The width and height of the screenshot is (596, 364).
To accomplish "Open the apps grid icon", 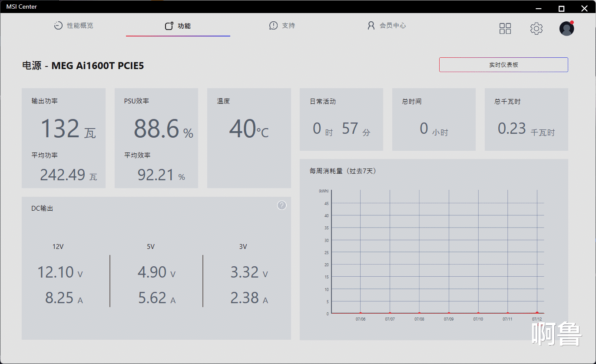I will pyautogui.click(x=505, y=29).
